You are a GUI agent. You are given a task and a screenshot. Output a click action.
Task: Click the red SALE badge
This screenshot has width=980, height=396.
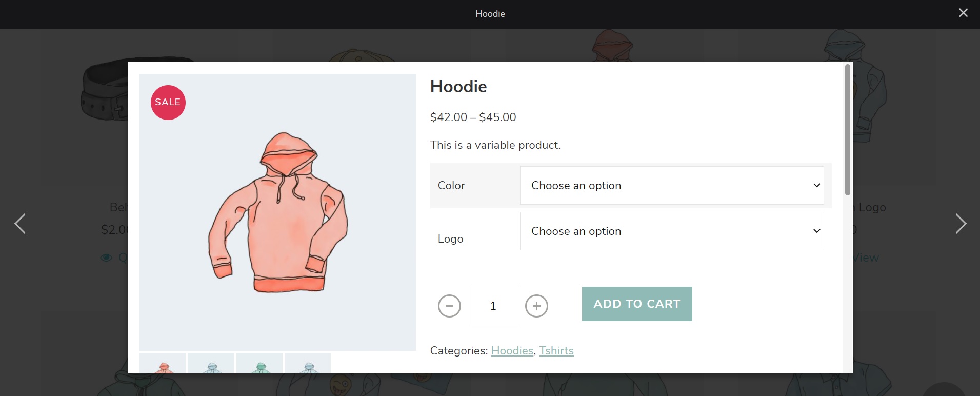[168, 103]
